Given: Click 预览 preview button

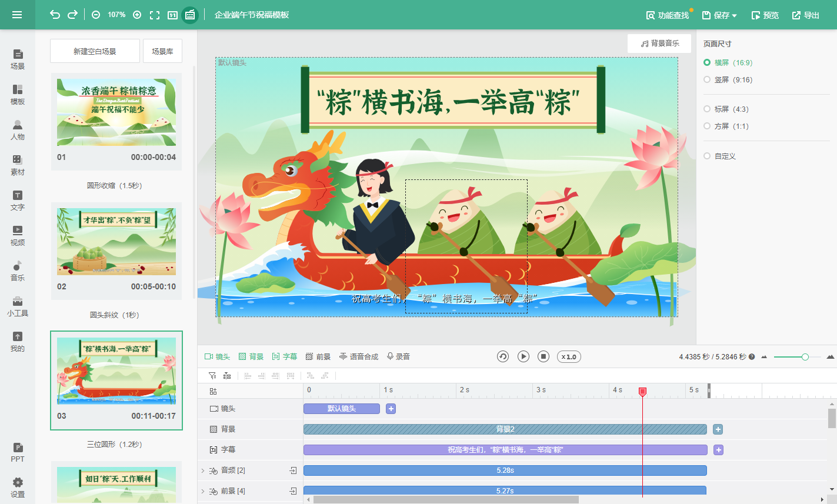Looking at the screenshot, I should (765, 15).
